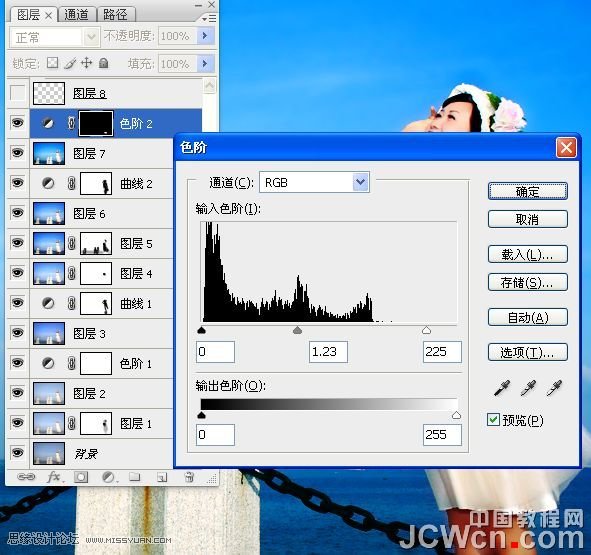Close the 色阶 dialog with X

(566, 147)
